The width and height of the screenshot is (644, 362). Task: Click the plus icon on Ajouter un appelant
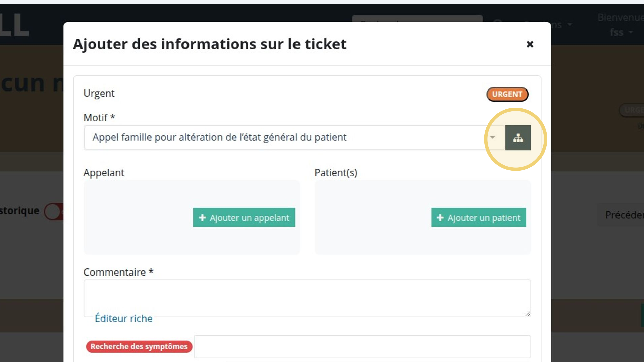click(202, 218)
